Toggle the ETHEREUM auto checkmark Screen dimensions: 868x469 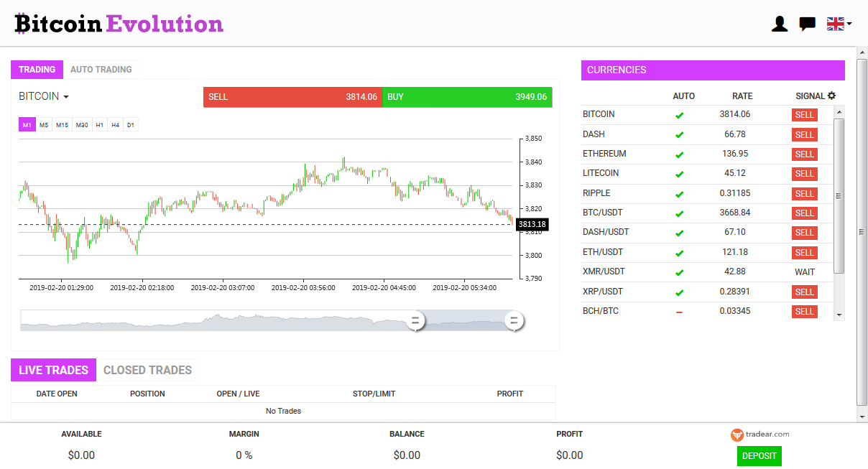point(684,154)
